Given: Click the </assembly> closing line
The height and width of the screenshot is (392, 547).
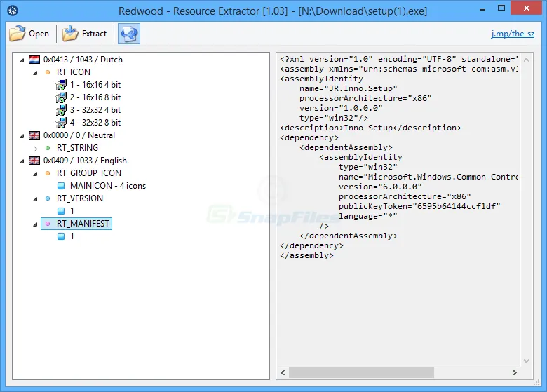Looking at the screenshot, I should tap(306, 255).
